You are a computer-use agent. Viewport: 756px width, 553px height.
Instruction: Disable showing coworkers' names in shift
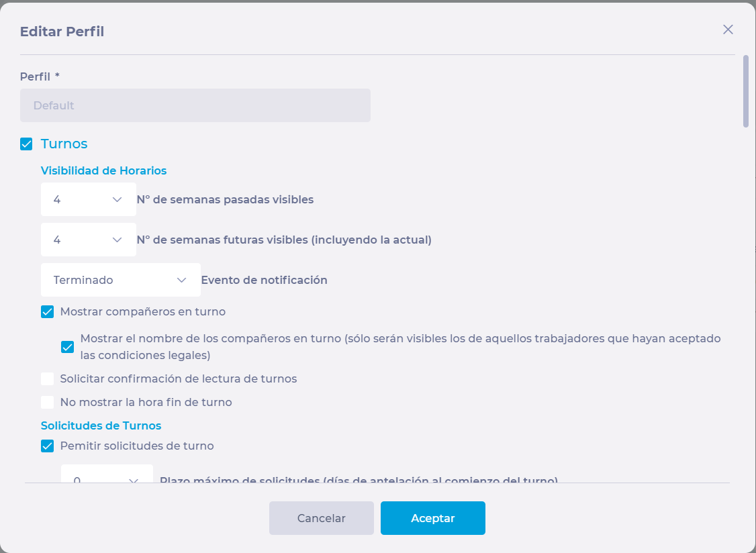click(68, 347)
